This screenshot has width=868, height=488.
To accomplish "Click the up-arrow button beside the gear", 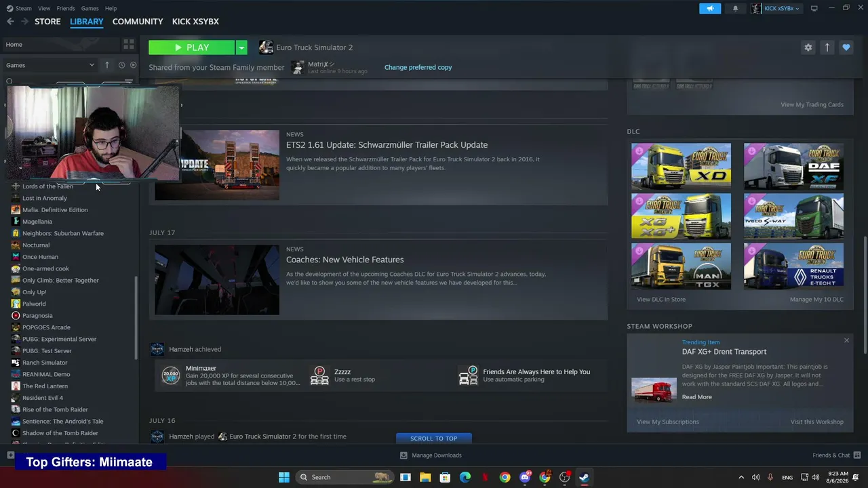I will (x=827, y=47).
